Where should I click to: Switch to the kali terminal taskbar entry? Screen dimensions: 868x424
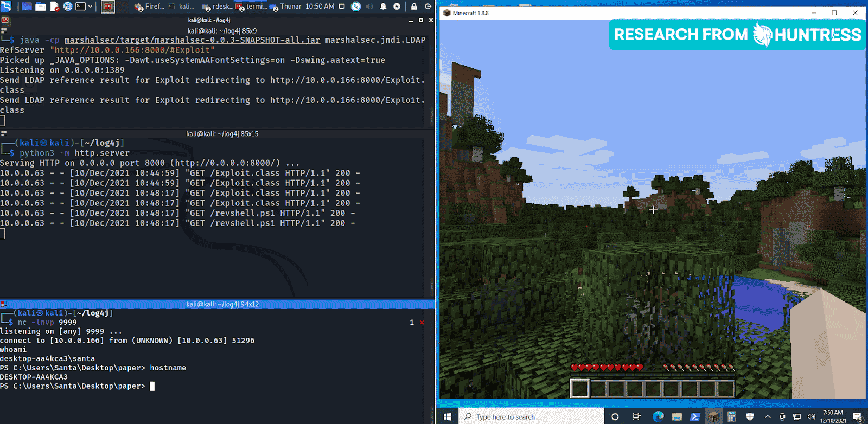point(181,7)
